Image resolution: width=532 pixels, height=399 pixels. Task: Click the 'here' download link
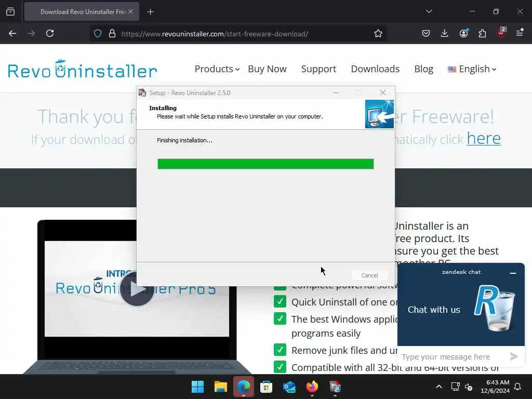pos(484,138)
